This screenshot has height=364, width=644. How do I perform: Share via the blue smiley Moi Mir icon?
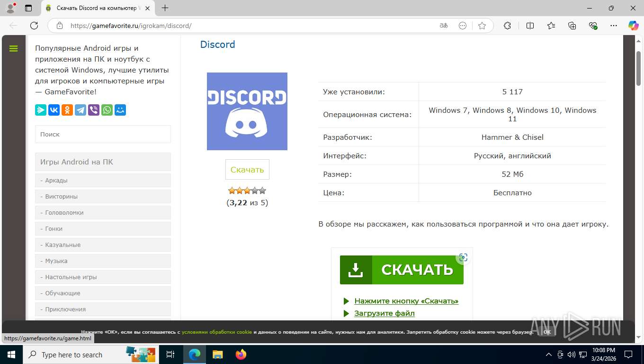(x=120, y=110)
